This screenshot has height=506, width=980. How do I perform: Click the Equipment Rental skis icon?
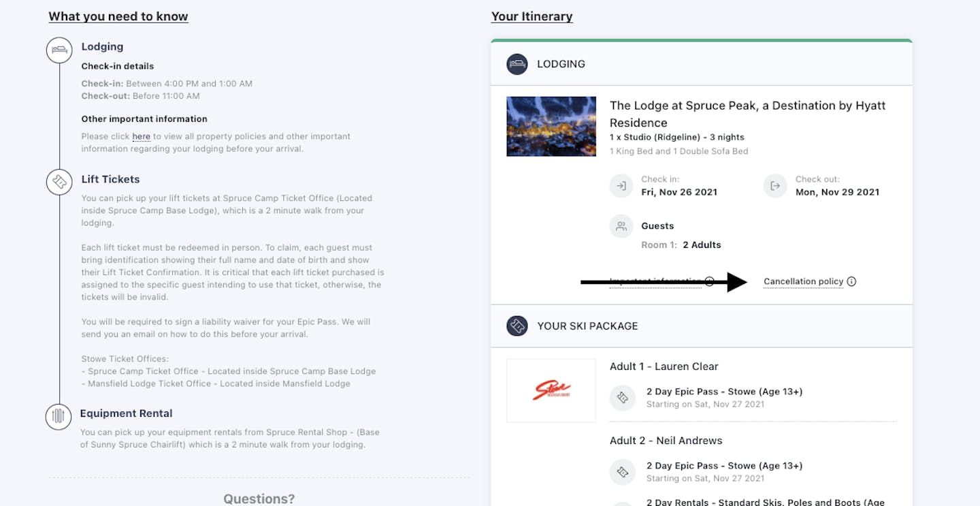pyautogui.click(x=59, y=416)
